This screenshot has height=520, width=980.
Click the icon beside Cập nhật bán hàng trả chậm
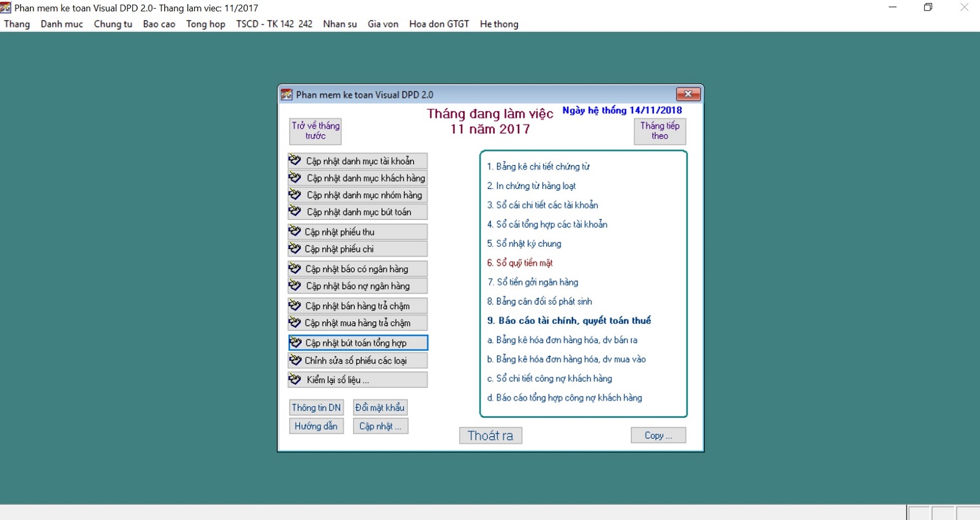[x=295, y=305]
